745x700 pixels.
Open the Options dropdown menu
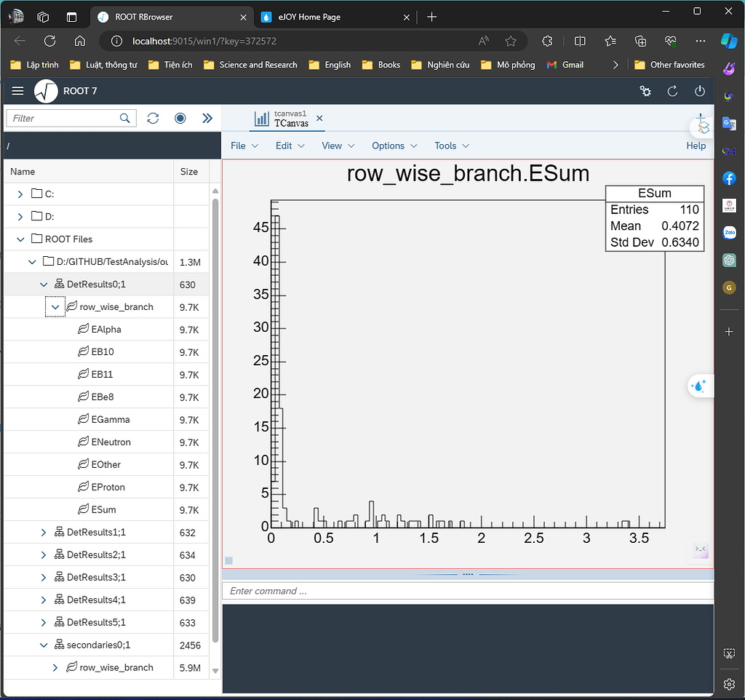point(394,146)
